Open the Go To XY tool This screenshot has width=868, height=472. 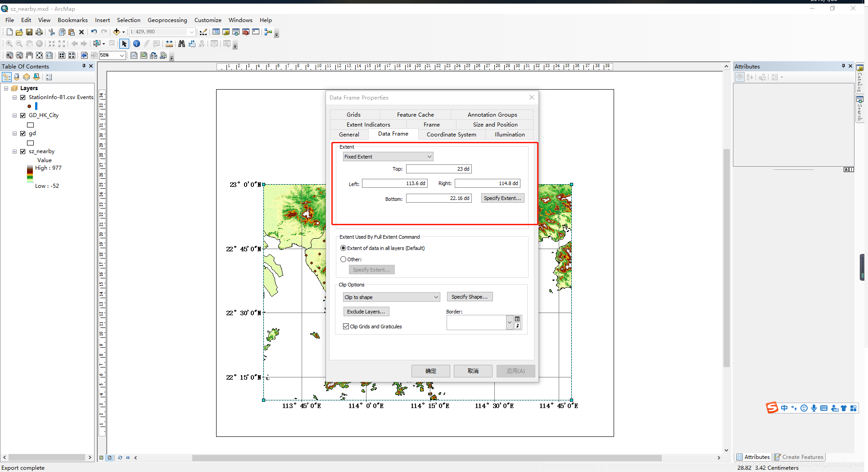click(202, 44)
